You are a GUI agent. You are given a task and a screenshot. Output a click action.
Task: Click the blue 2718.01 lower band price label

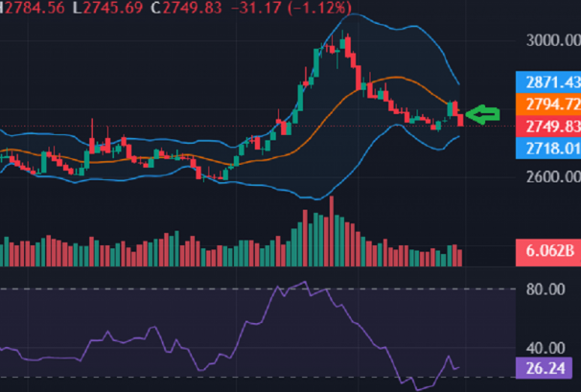click(546, 149)
